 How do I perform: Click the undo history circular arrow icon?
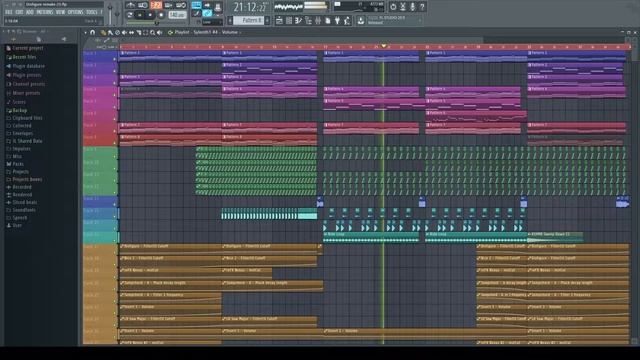(x=393, y=7)
